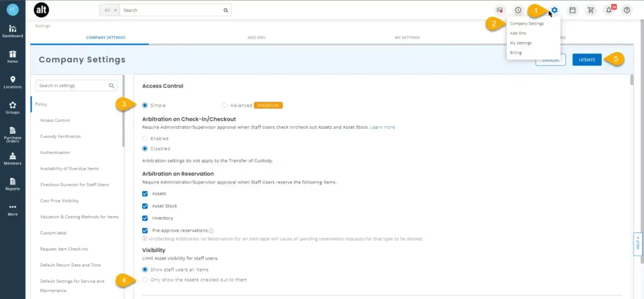644x299 pixels.
Task: Uncheck the Asset Stock checkbox
Action: (146, 206)
